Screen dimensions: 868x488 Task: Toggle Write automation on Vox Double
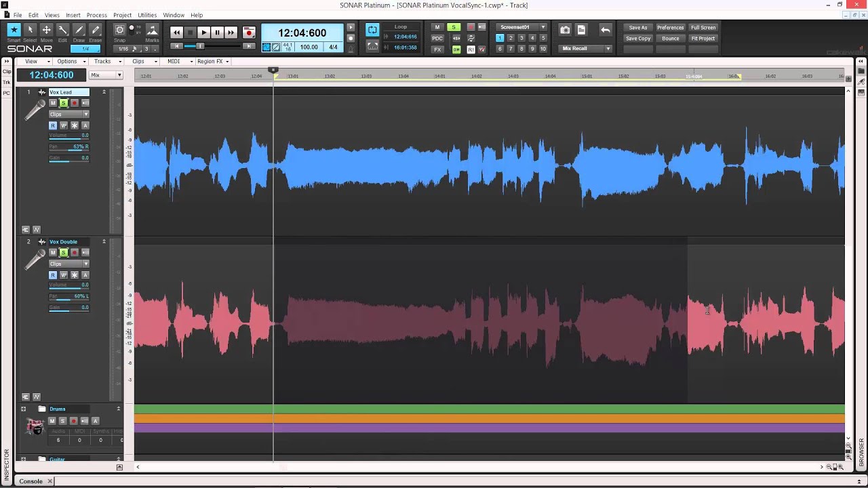pos(64,275)
